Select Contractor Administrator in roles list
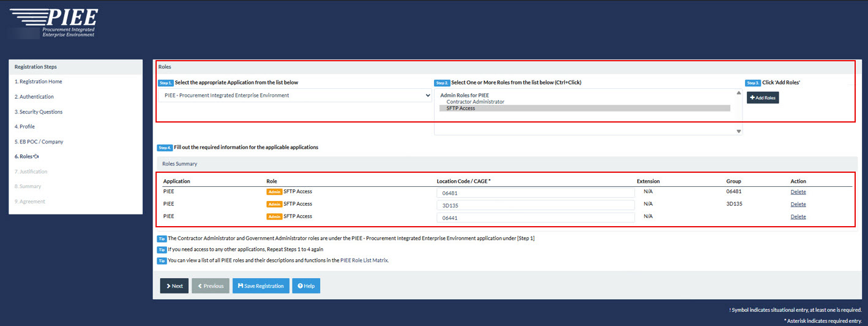 (x=475, y=102)
